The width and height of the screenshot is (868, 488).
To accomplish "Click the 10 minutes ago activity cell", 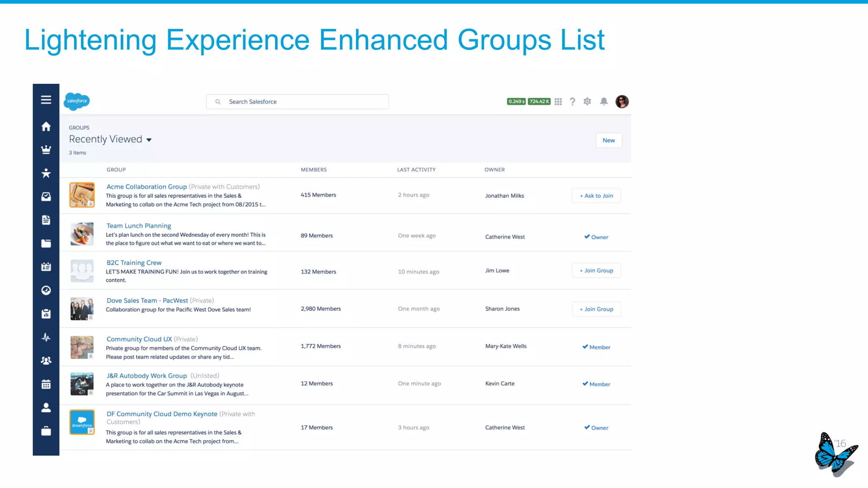I will 418,272.
